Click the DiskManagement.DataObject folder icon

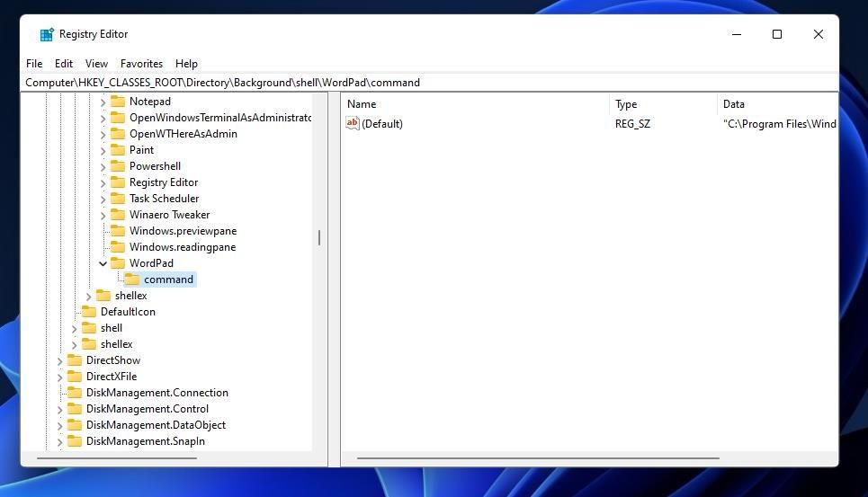tap(74, 424)
